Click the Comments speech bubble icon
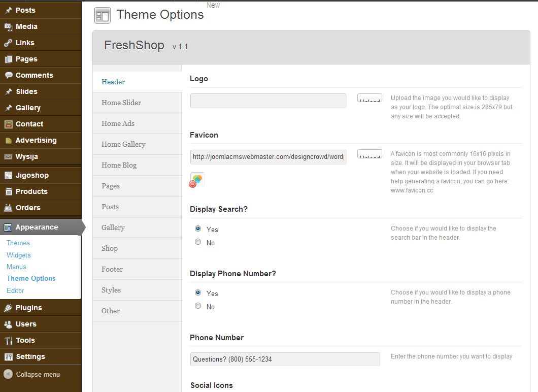Screen dimensions: 538x392 8,75
